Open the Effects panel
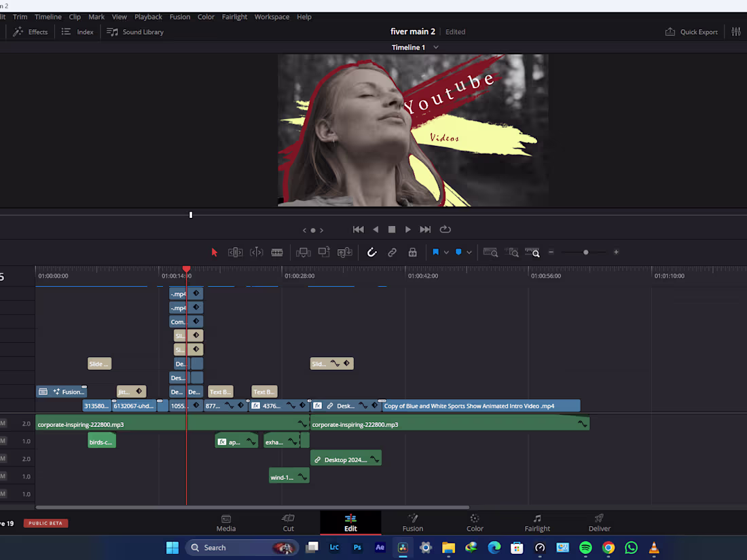 [x=31, y=31]
